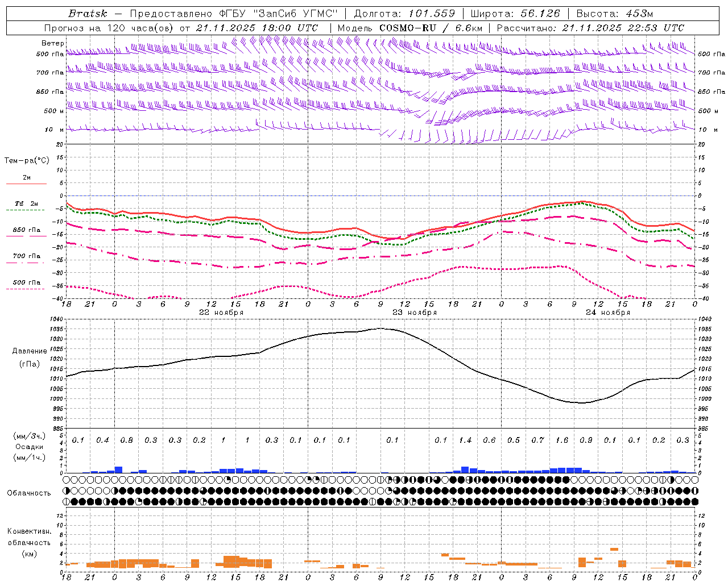
Task: Click the "Давление" pressure panel label
Action: (x=30, y=351)
